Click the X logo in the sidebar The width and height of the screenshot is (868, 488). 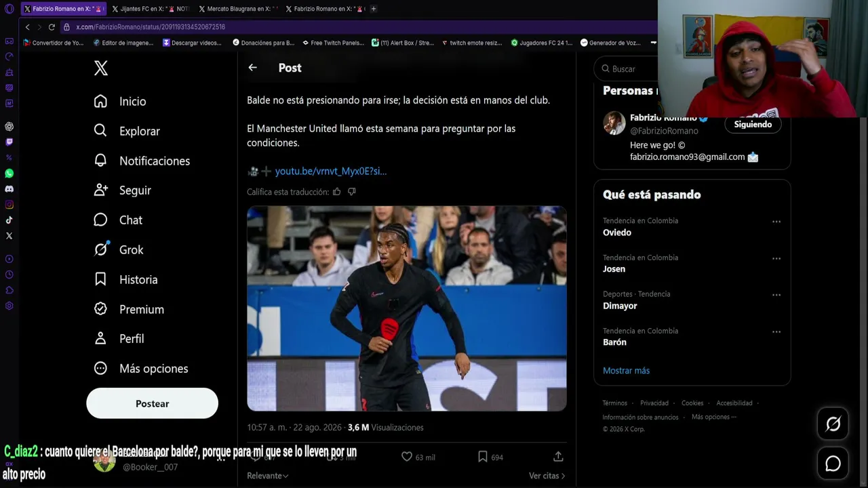(x=101, y=68)
